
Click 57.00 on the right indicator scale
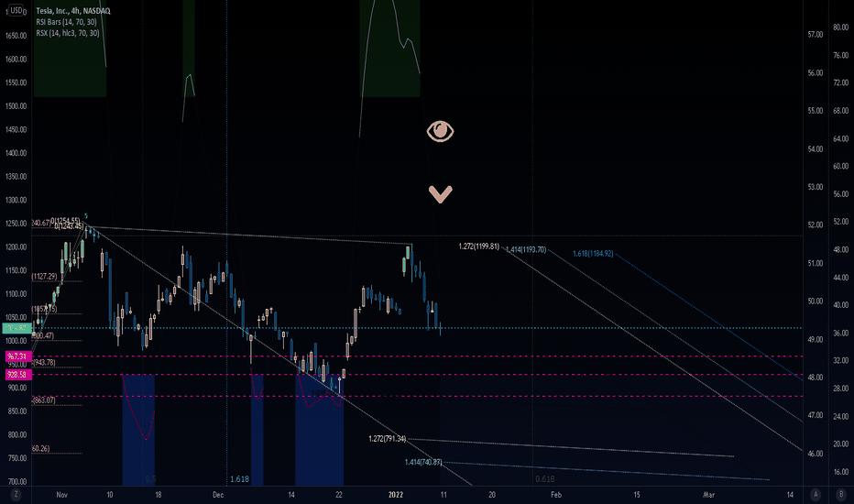816,34
